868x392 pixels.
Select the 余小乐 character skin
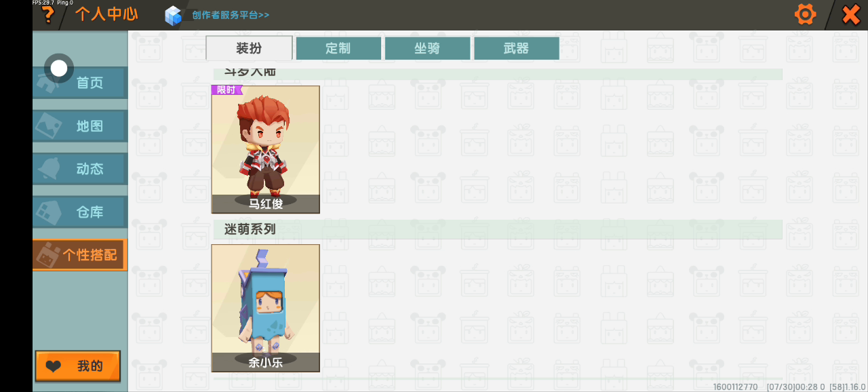[265, 308]
